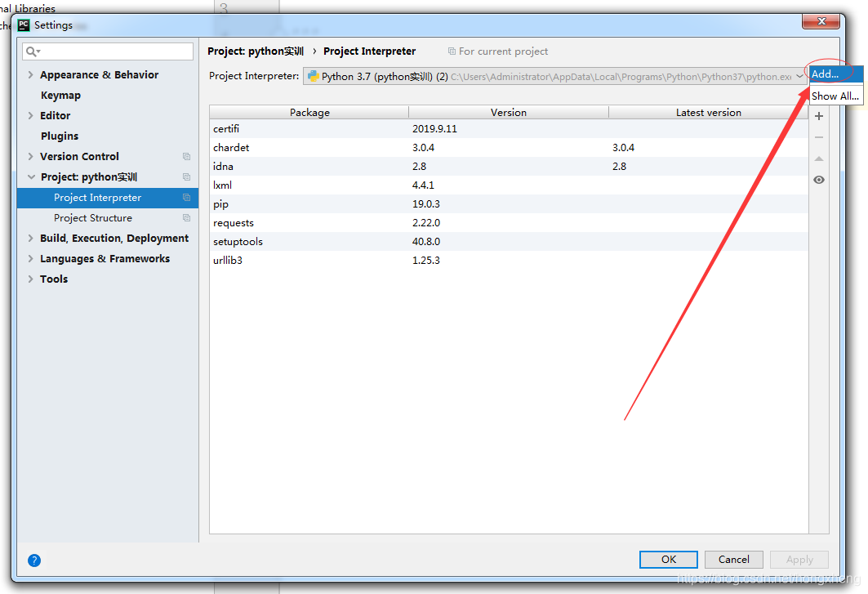
Task: Expand Build, Execution, Deployment section
Action: coord(31,239)
